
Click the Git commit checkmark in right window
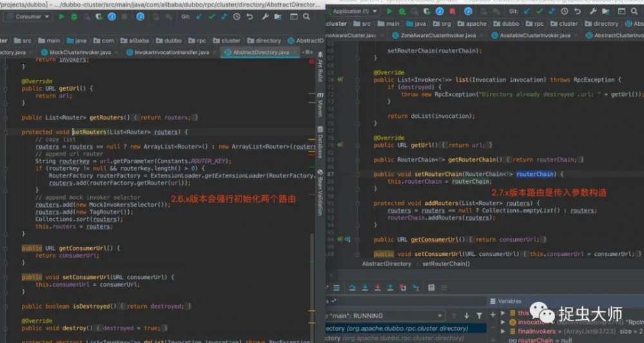[x=540, y=11]
